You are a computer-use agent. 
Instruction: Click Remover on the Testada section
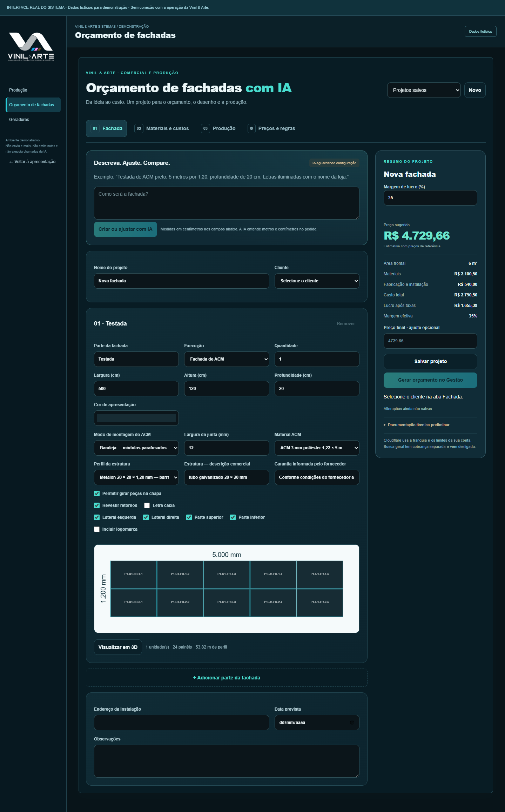346,324
